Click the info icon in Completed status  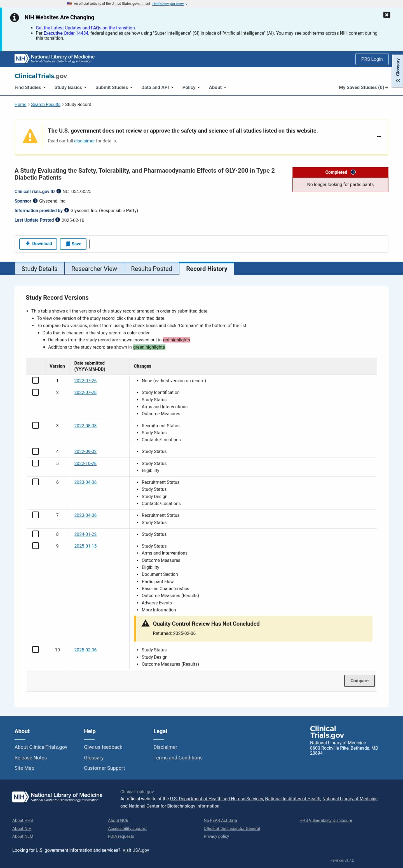(x=353, y=172)
